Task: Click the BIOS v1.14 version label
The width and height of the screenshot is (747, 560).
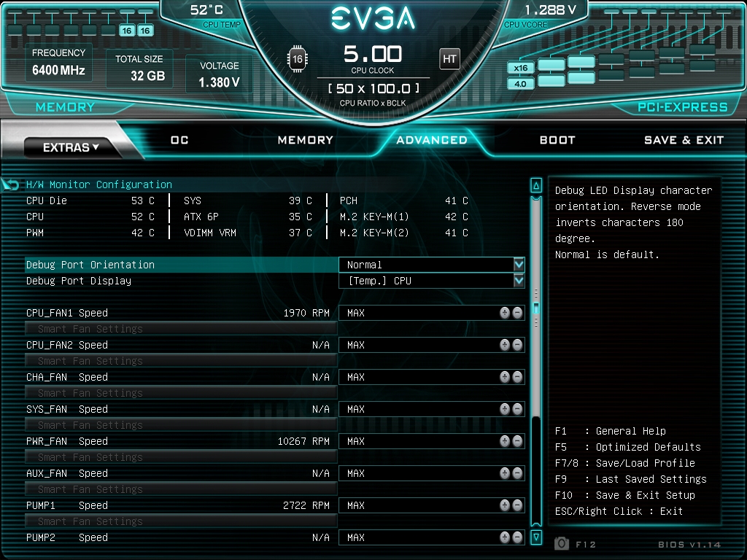Action: [689, 544]
